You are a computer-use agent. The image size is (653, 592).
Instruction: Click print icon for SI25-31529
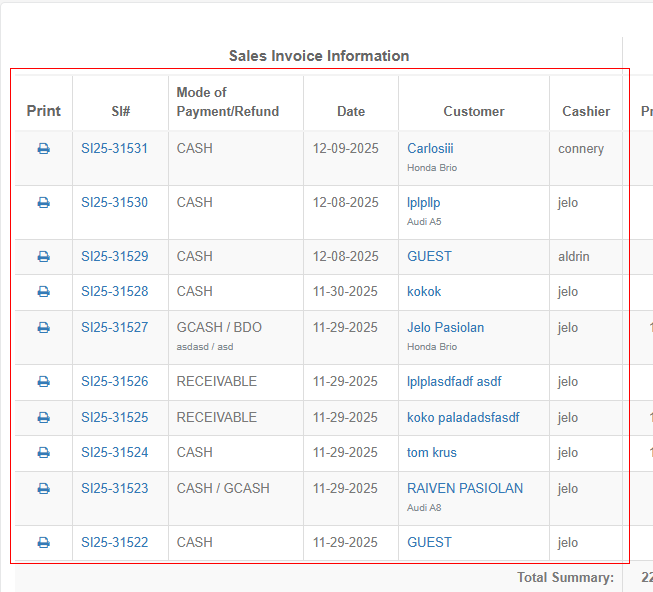click(43, 257)
